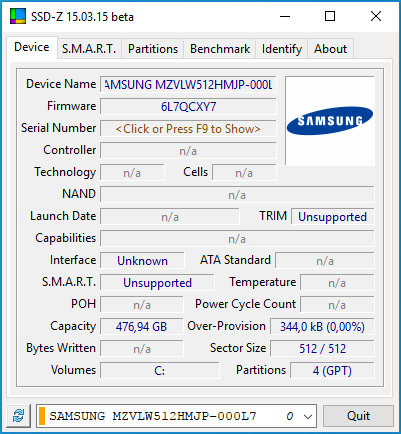Click the NAND n/a field

click(237, 195)
